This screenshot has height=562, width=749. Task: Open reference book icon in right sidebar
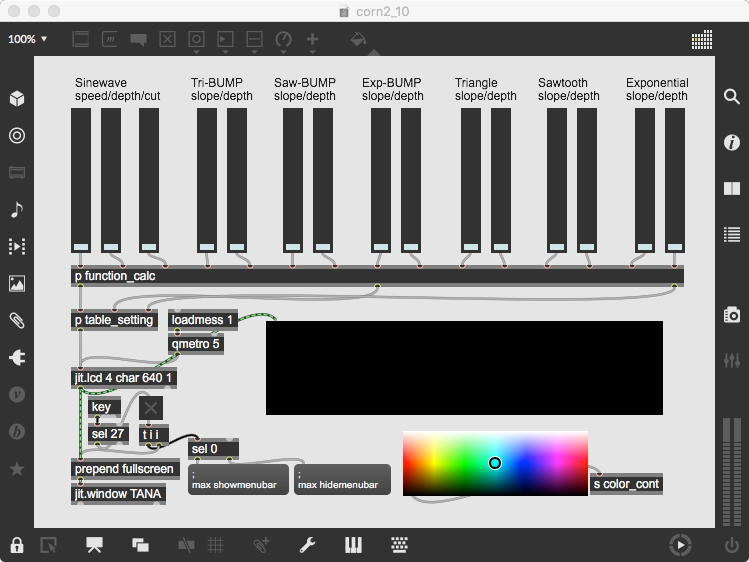[731, 188]
